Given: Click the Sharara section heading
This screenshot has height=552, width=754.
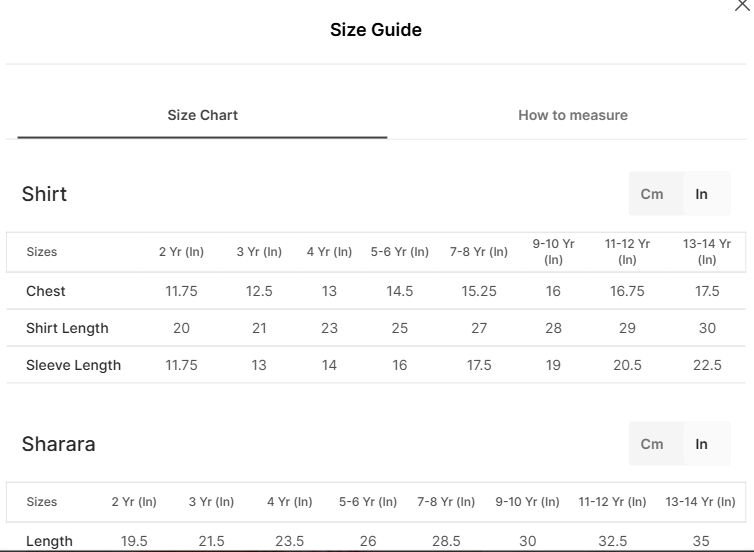Looking at the screenshot, I should point(59,444).
